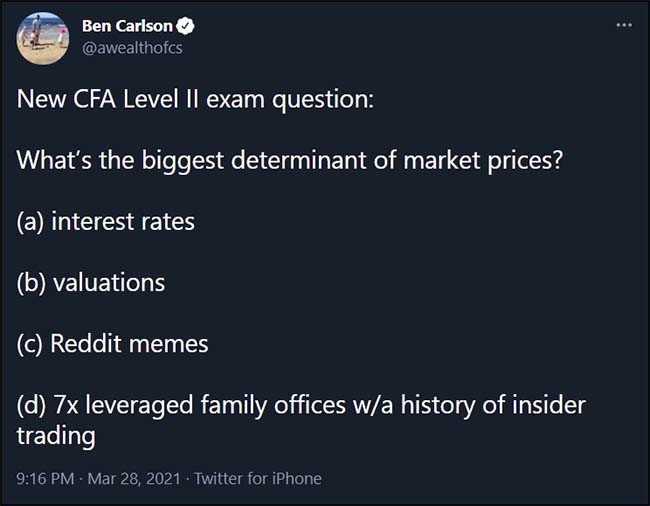
Task: Click the 9:16 PM timestamp
Action: [x=46, y=478]
